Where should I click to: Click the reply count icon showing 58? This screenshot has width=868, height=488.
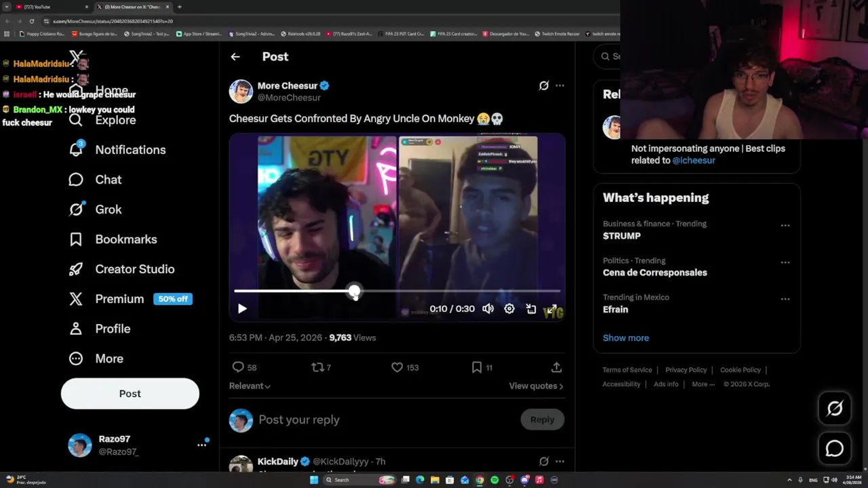[238, 367]
